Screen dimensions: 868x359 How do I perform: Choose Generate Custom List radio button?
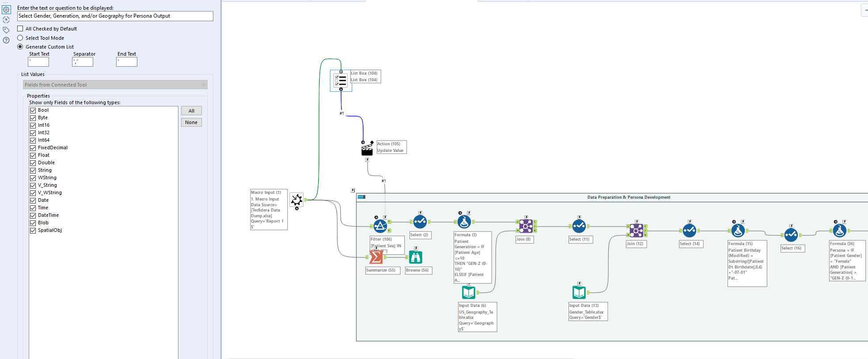click(20, 47)
